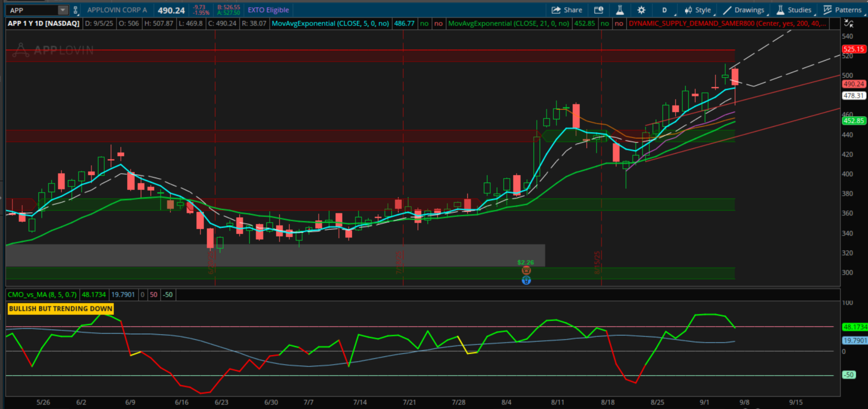
Task: Open the Studies menu
Action: tap(794, 10)
